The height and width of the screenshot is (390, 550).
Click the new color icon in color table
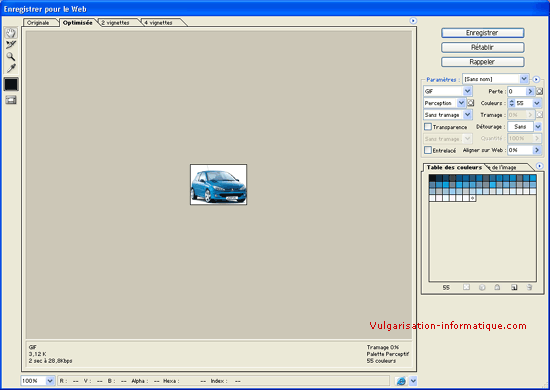pos(514,287)
